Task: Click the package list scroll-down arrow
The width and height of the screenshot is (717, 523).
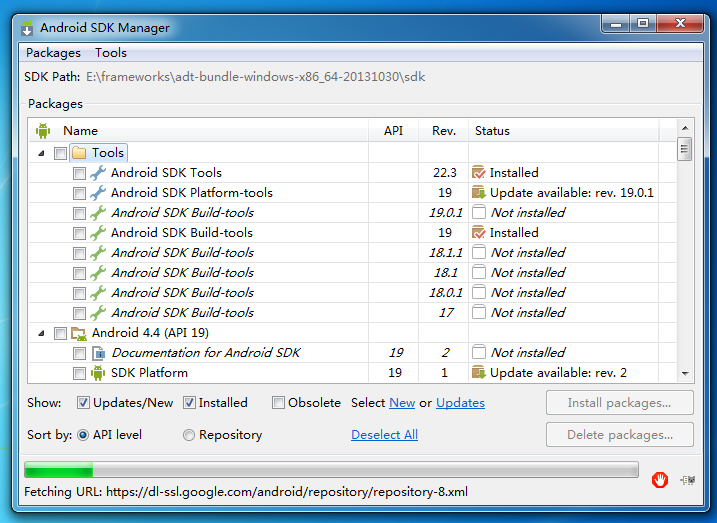Action: point(685,373)
